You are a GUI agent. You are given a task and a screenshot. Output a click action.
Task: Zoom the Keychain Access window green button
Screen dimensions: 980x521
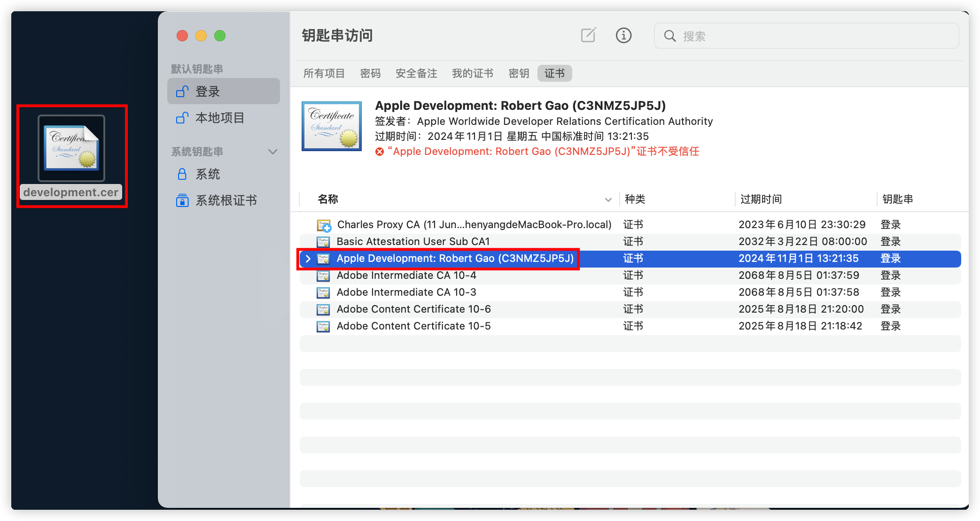pyautogui.click(x=220, y=36)
